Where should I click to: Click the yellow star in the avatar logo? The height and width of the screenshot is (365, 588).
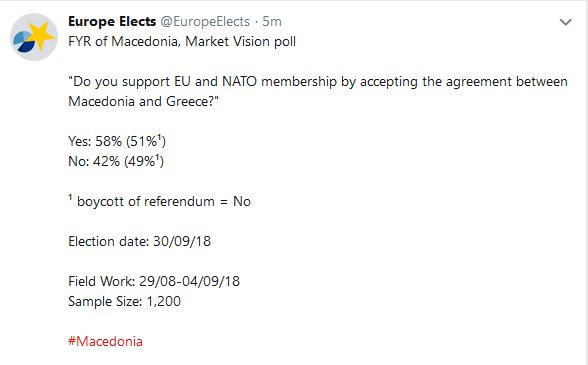click(40, 35)
